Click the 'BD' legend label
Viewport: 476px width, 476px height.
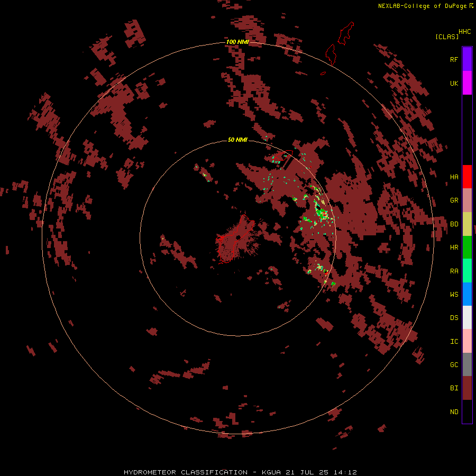[454, 224]
